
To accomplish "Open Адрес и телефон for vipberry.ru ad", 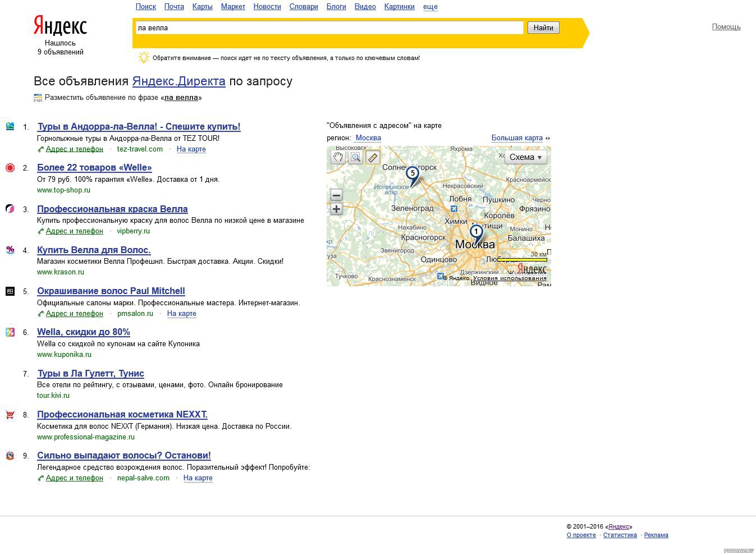I will (x=75, y=231).
